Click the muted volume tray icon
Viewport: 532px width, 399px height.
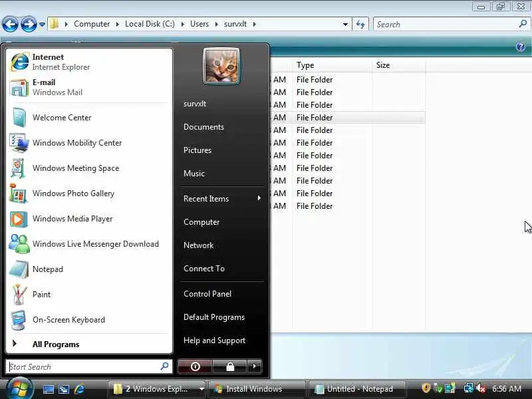[x=481, y=388]
